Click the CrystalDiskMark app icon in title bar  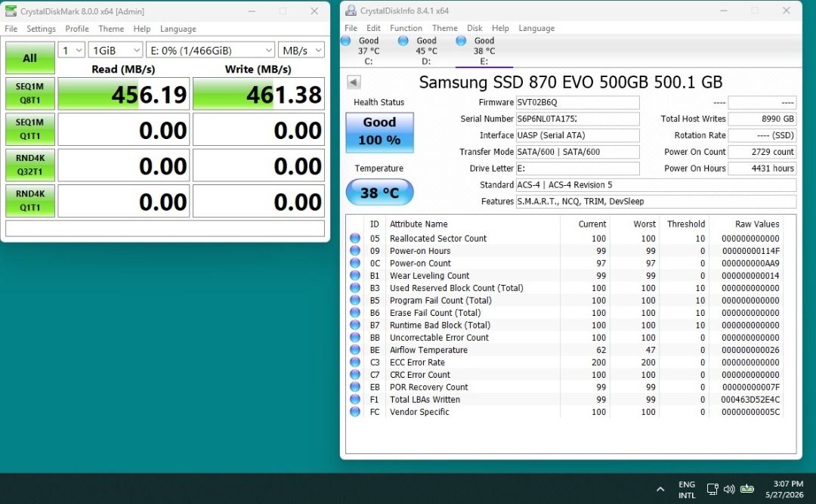[11, 11]
